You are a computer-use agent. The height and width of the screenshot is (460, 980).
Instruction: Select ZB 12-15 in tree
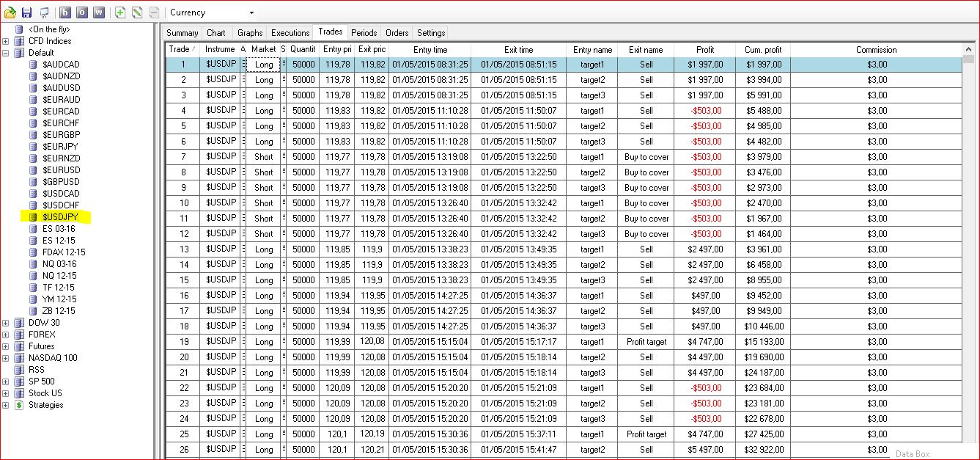tap(59, 311)
